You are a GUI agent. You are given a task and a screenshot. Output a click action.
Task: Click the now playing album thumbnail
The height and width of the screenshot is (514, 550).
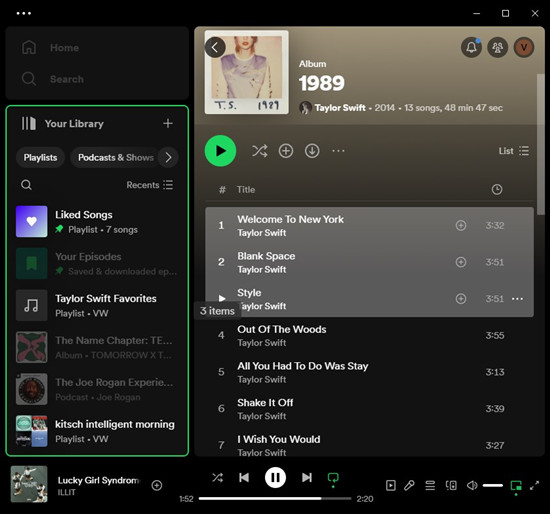pyautogui.click(x=29, y=484)
